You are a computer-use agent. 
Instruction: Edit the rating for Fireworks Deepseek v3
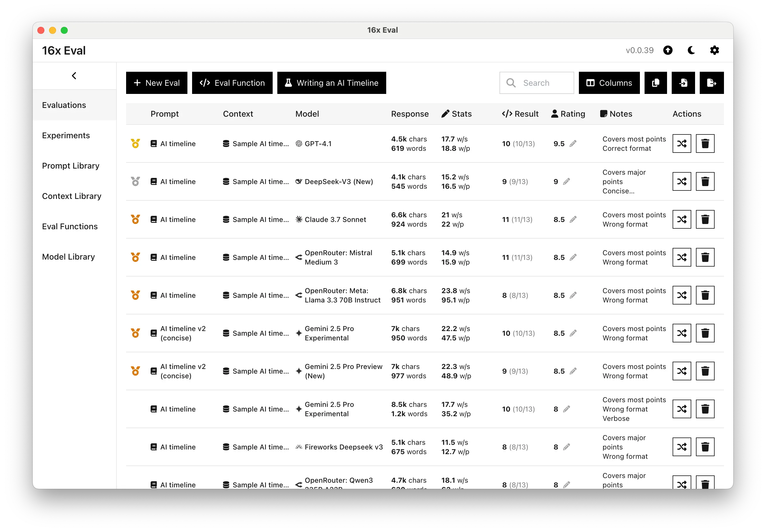pos(567,447)
